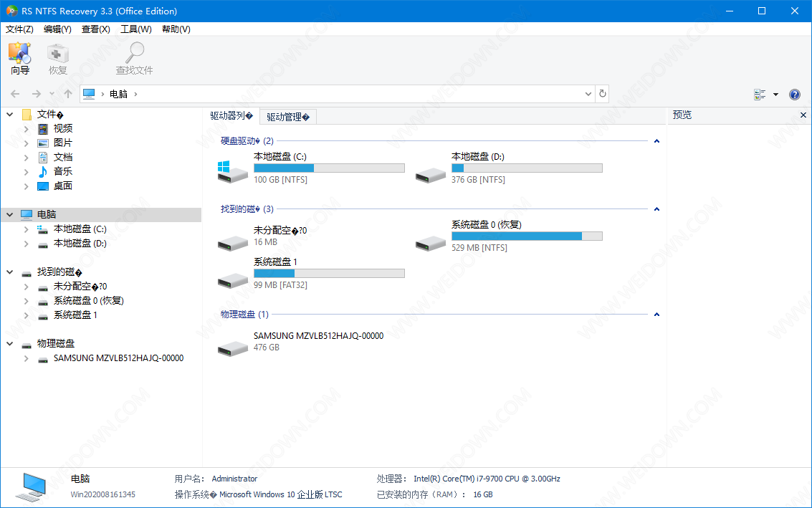Collapse the 文件夹 root tree node

pos(9,114)
